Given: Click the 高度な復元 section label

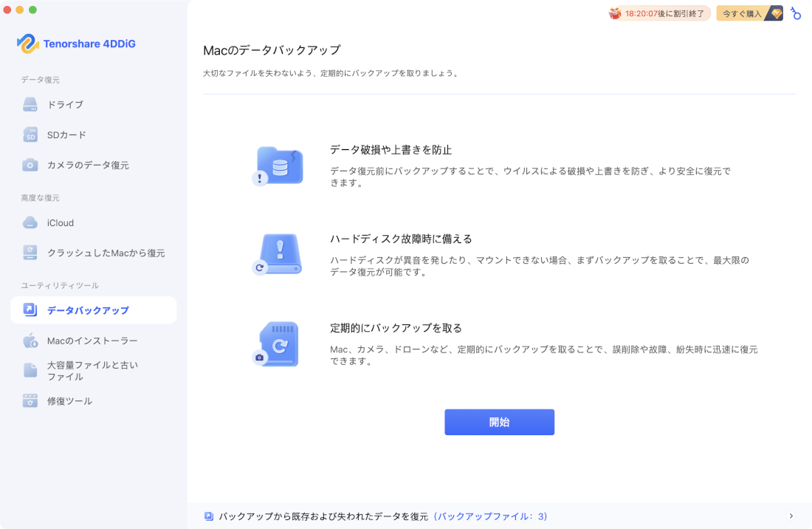Looking at the screenshot, I should click(x=41, y=198).
